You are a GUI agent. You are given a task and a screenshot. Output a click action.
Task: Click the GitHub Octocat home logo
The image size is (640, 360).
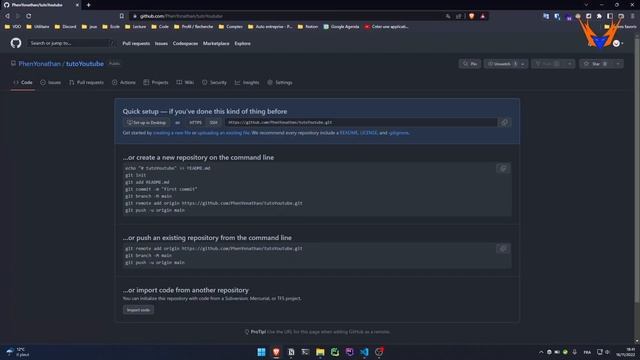click(16, 43)
